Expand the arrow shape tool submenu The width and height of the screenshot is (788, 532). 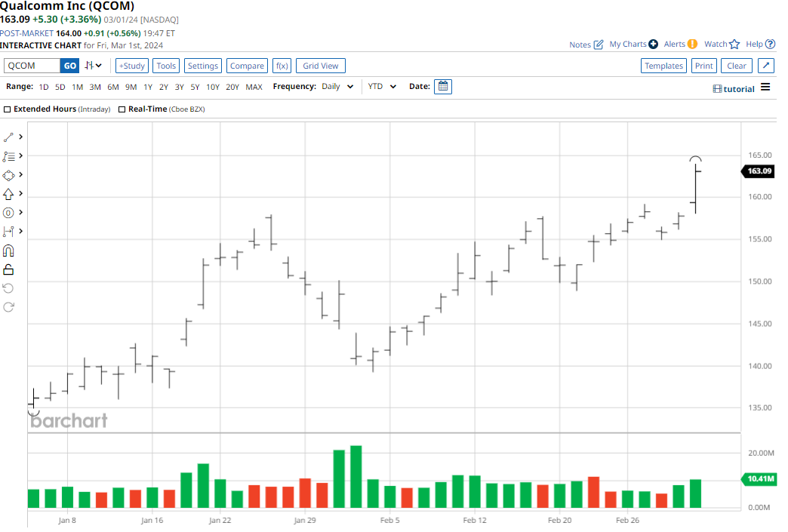click(x=20, y=194)
